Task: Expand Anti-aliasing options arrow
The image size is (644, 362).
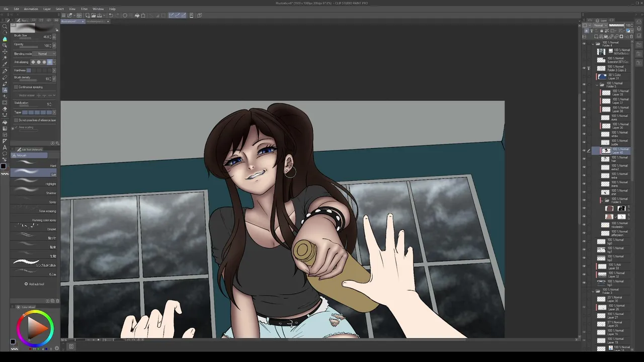Action: point(54,62)
